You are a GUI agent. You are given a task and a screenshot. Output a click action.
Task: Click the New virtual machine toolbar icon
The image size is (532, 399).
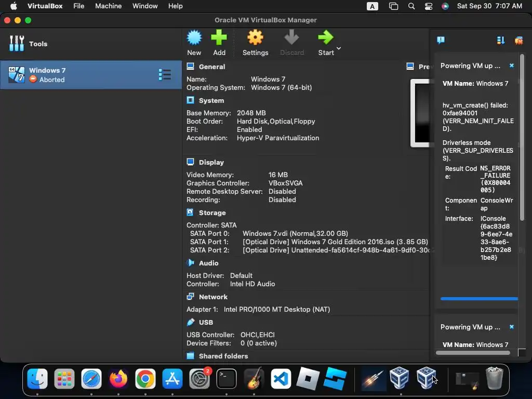[x=194, y=37]
